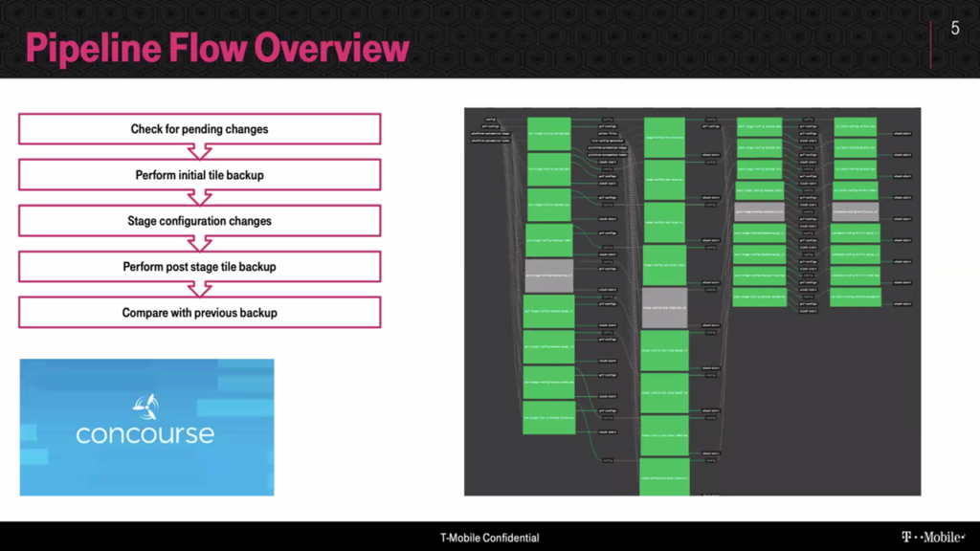The height and width of the screenshot is (551, 980).
Task: Open the Concourse pipeline diagram screenshot
Action: pyautogui.click(x=693, y=301)
